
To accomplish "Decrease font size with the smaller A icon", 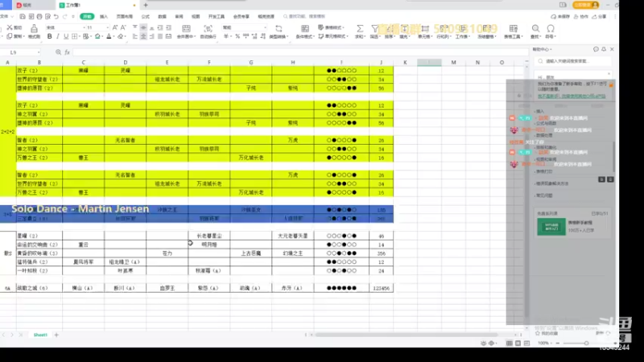I will [123, 27].
